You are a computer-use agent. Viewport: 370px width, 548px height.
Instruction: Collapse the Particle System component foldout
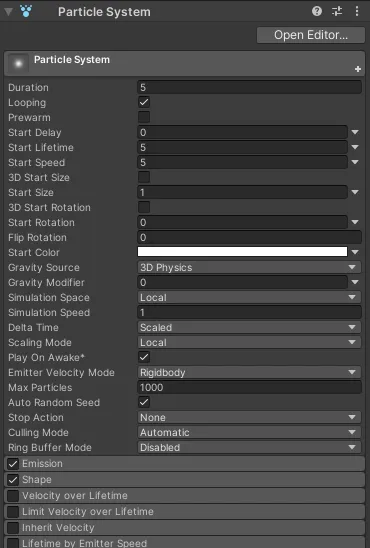(8, 12)
